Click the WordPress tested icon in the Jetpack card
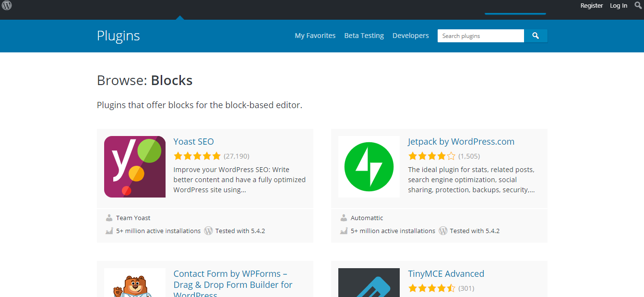This screenshot has width=644, height=297. (443, 231)
